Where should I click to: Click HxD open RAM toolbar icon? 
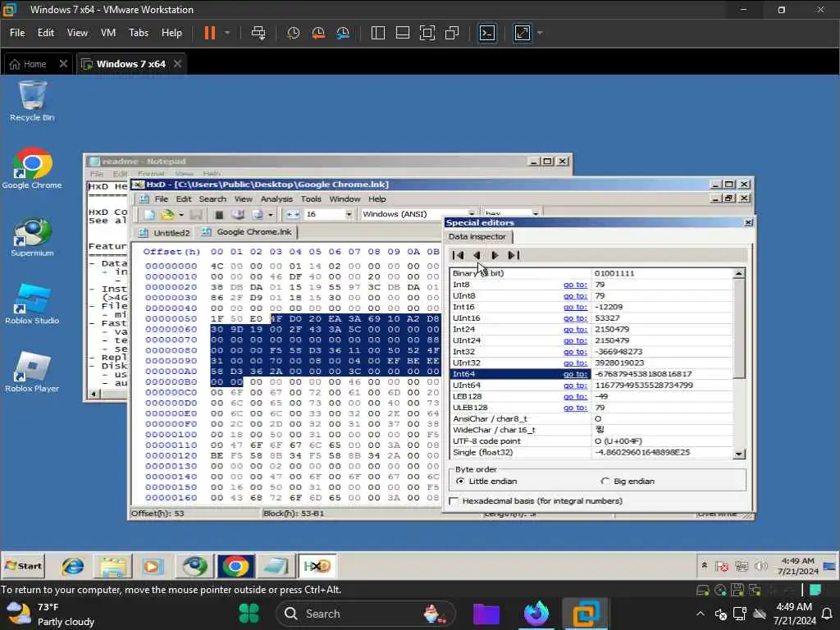tap(219, 215)
